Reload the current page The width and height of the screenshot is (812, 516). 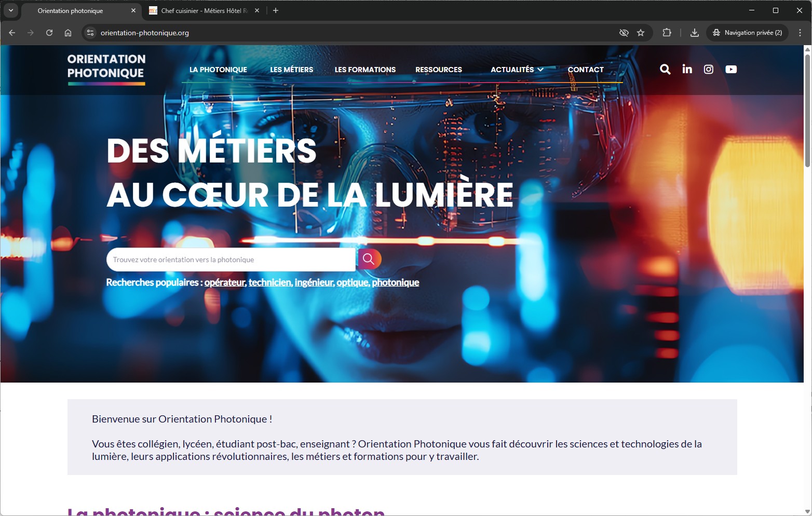[49, 33]
